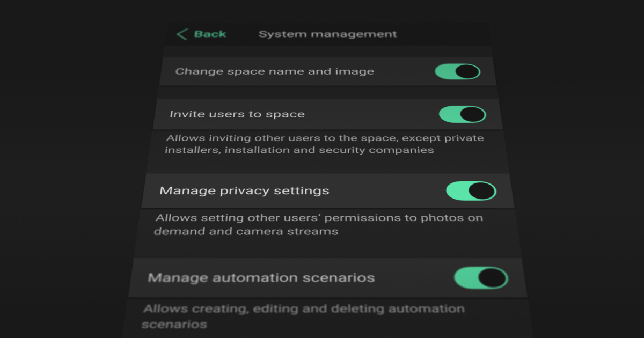Click the Manage privacy settings label
Image resolution: width=644 pixels, height=338 pixels.
click(244, 190)
